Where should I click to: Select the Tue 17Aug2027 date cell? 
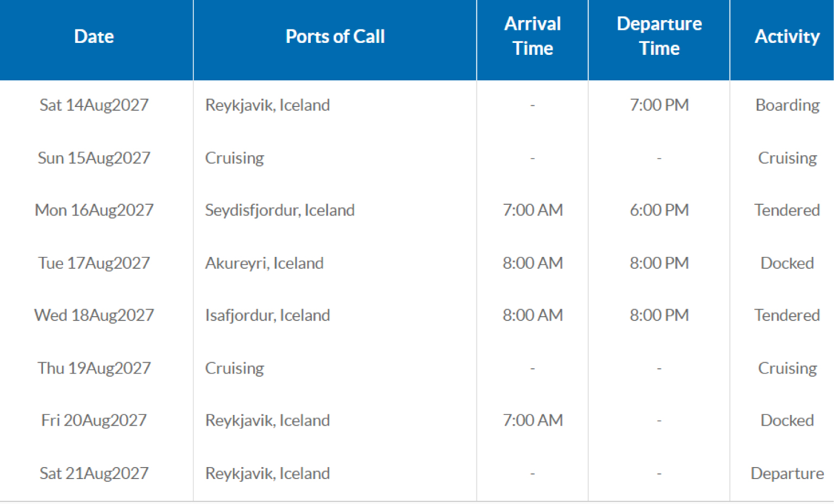point(94,263)
